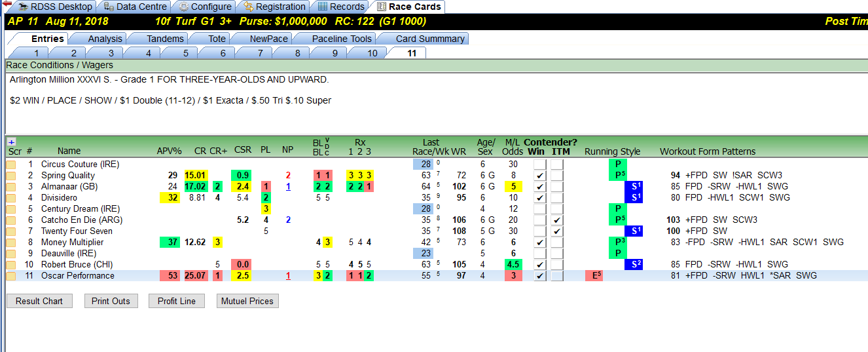Expand columns with the plus button above Scr
The height and width of the screenshot is (352, 868).
(11, 142)
